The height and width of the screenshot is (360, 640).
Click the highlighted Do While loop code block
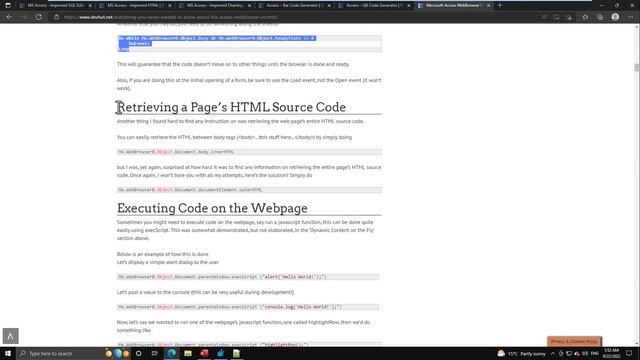tap(249, 44)
